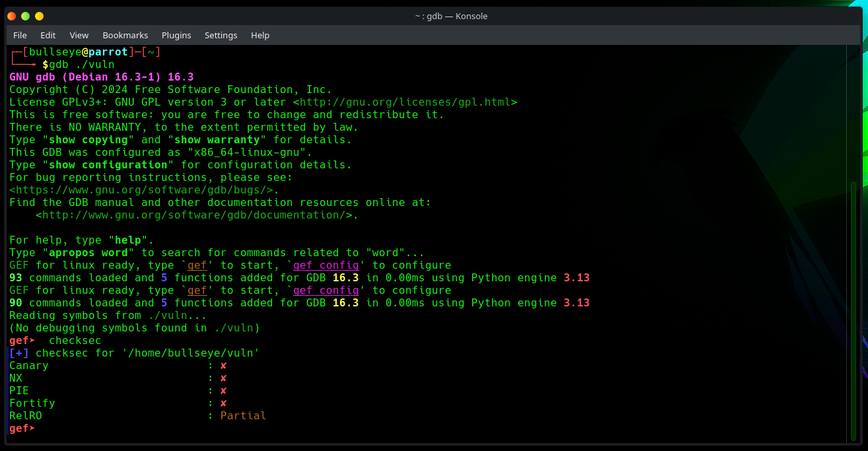Click the green window control button
Viewport: 868px width, 451px height.
point(25,16)
